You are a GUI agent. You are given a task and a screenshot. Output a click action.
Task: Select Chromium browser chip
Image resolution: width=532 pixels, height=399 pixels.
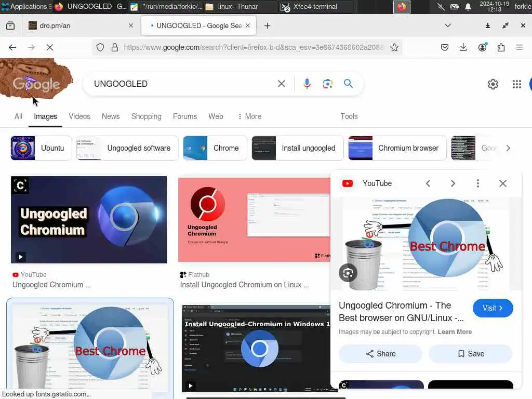click(x=397, y=148)
